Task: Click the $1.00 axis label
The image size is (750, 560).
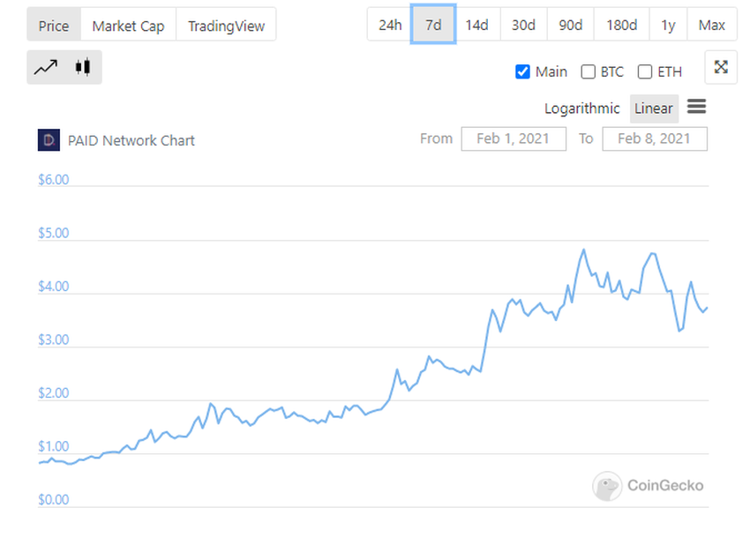Action: (x=54, y=446)
